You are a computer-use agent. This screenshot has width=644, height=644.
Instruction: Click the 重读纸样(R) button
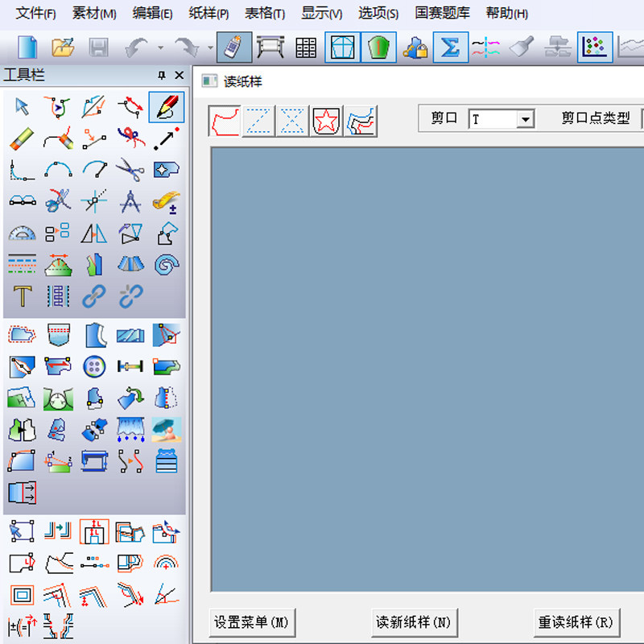pyautogui.click(x=576, y=622)
